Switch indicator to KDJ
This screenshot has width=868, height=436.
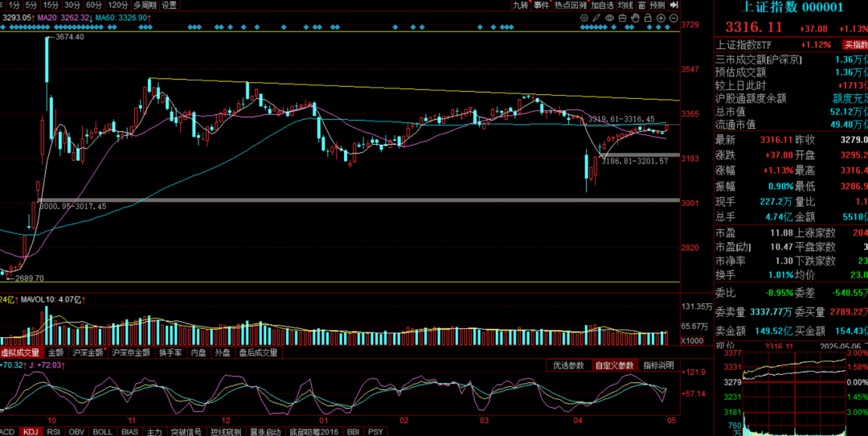(30, 431)
